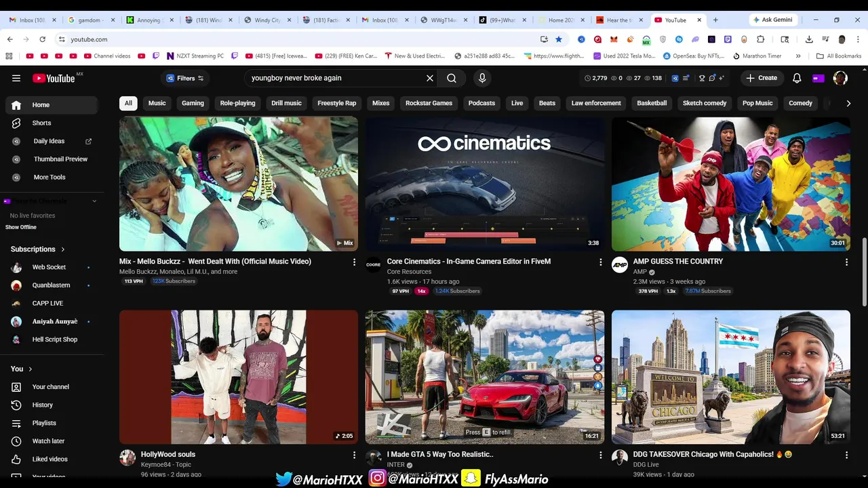Show hidden bookmarks with the double chevron
The image size is (868, 488).
pyautogui.click(x=798, y=56)
